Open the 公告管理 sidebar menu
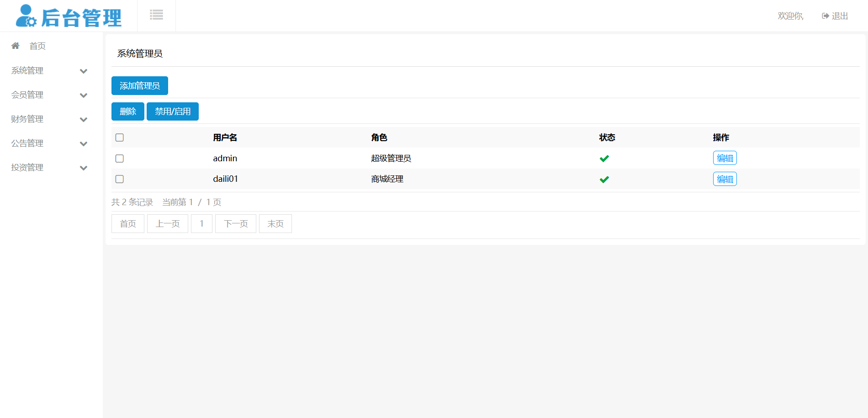This screenshot has height=418, width=868. 27,143
